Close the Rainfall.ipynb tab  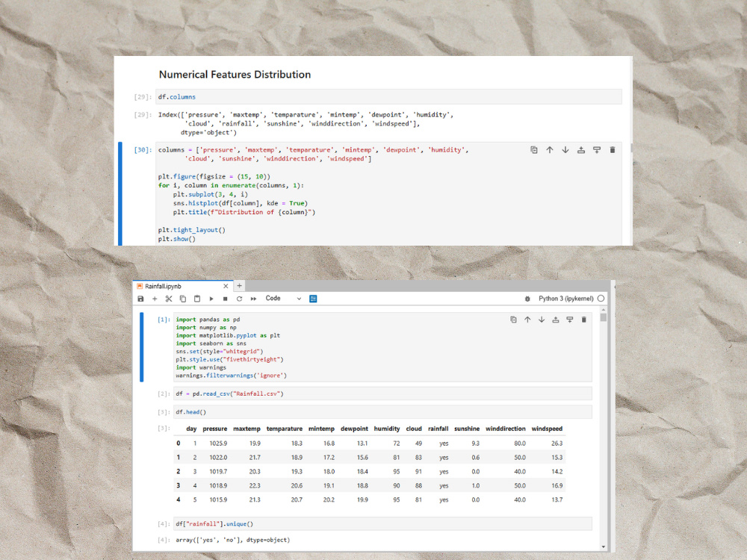(x=226, y=286)
